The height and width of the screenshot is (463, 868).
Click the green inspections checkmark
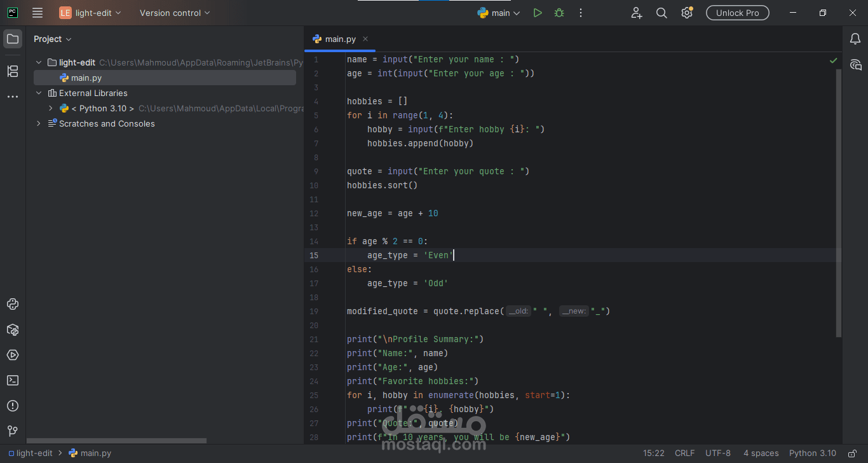pos(833,60)
